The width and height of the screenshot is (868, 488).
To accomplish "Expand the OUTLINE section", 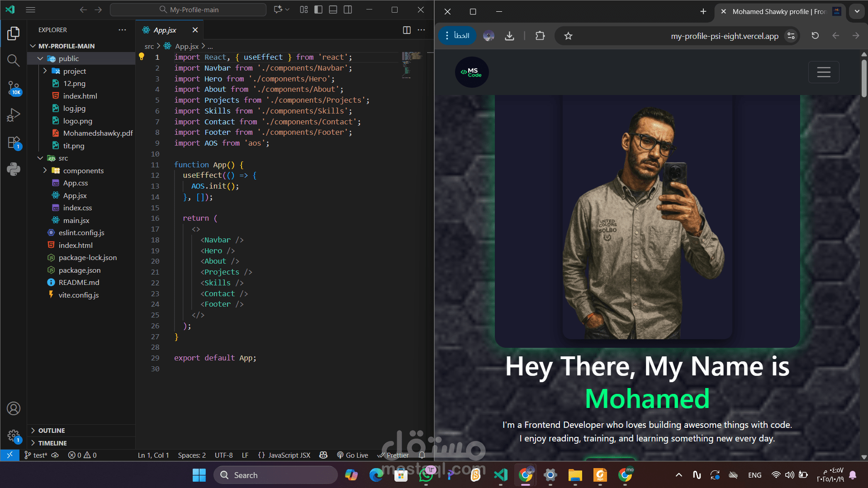I will (x=81, y=431).
